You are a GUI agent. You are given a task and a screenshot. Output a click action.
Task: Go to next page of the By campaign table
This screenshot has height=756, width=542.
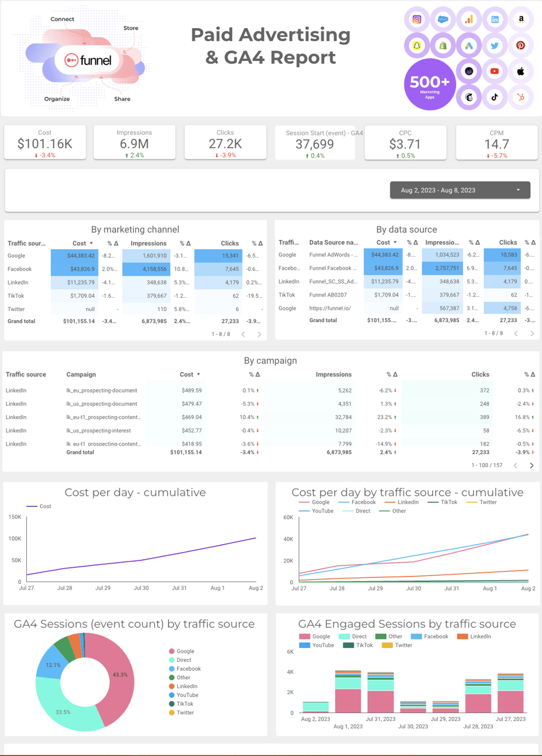[x=531, y=465]
